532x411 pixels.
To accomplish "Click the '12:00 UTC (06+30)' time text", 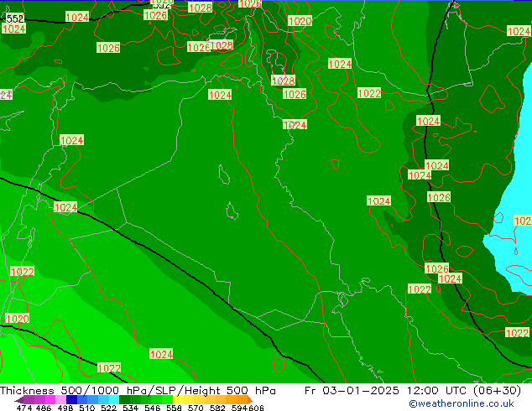I will click(x=464, y=391).
